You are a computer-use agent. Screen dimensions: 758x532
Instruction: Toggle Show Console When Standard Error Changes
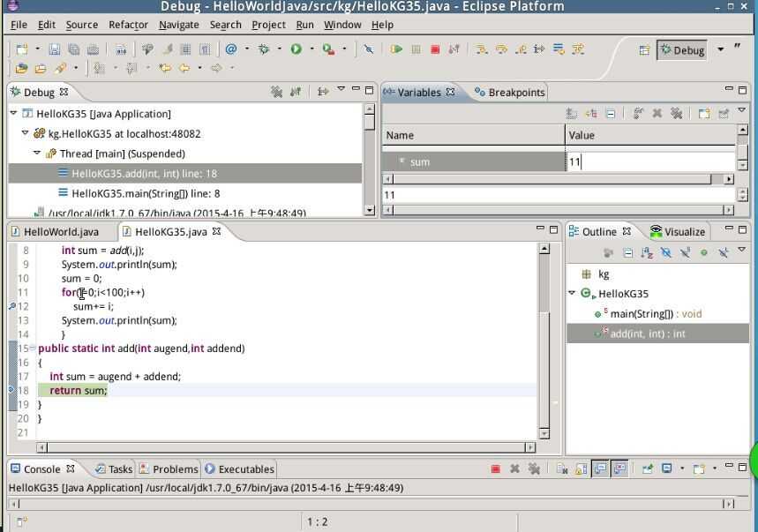[x=619, y=468]
